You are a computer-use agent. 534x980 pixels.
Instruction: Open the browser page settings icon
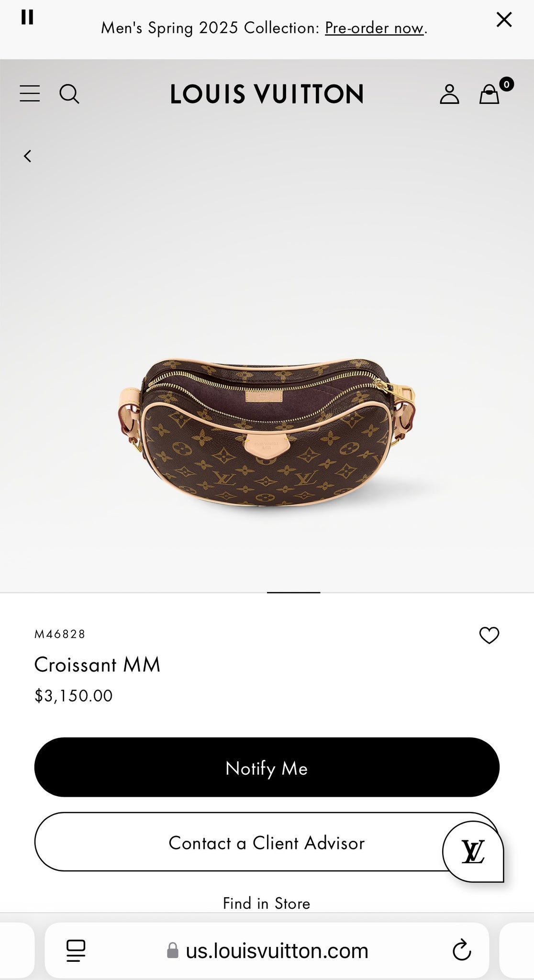point(76,950)
